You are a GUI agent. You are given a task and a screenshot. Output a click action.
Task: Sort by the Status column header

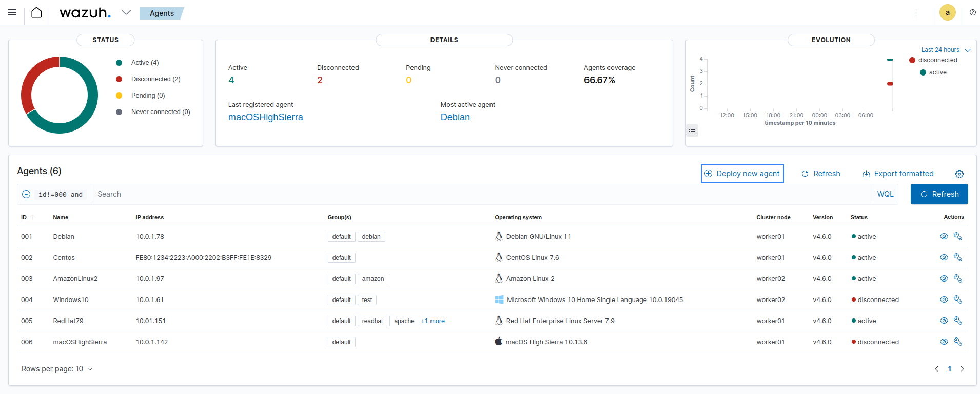click(859, 217)
